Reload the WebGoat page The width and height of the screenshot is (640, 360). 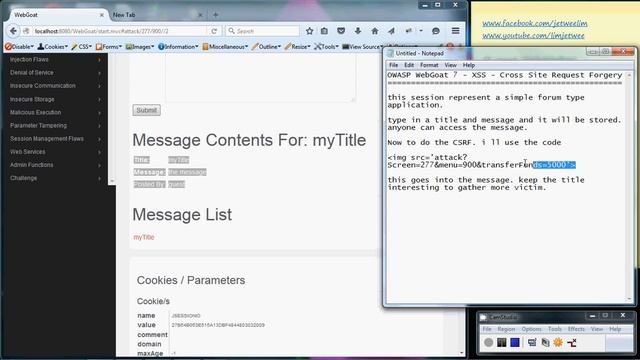pyautogui.click(x=214, y=31)
